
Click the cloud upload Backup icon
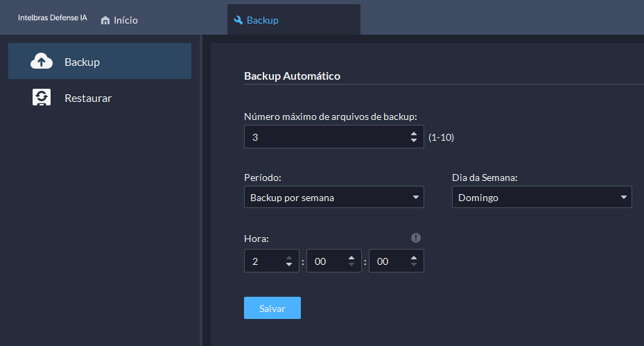[x=42, y=61]
